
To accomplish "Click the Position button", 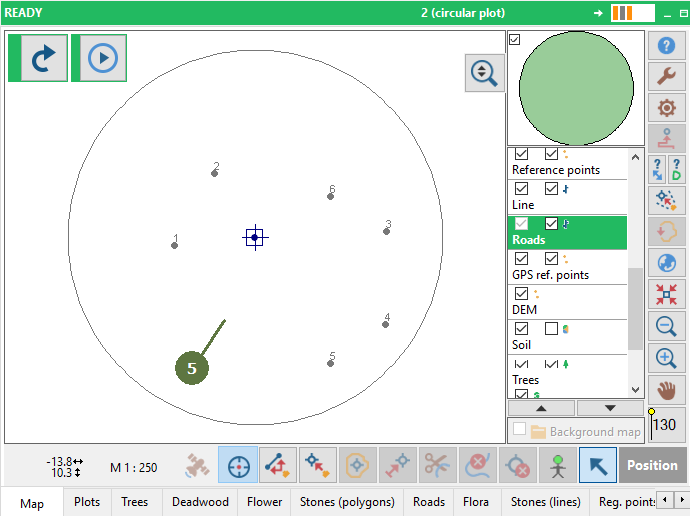I will click(x=652, y=465).
